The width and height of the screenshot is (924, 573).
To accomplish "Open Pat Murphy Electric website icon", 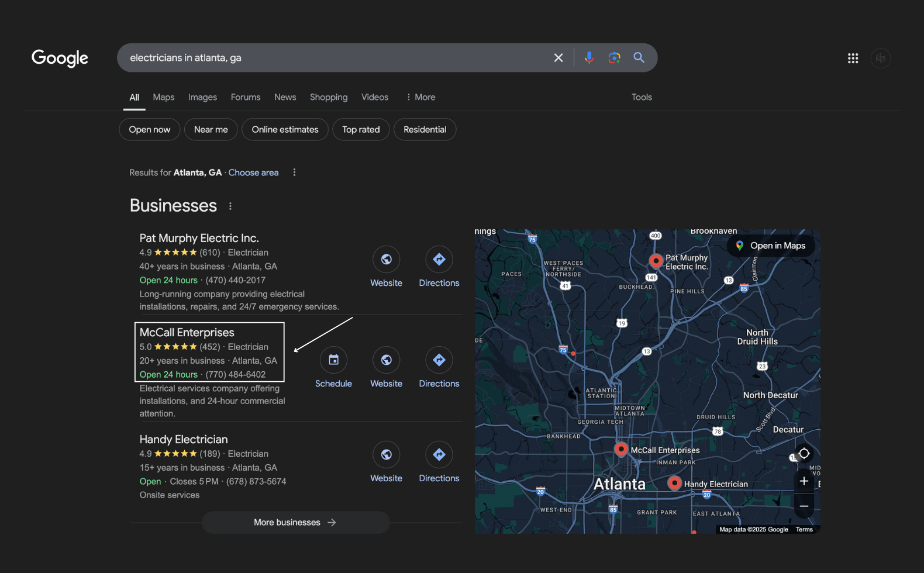I will (x=386, y=260).
